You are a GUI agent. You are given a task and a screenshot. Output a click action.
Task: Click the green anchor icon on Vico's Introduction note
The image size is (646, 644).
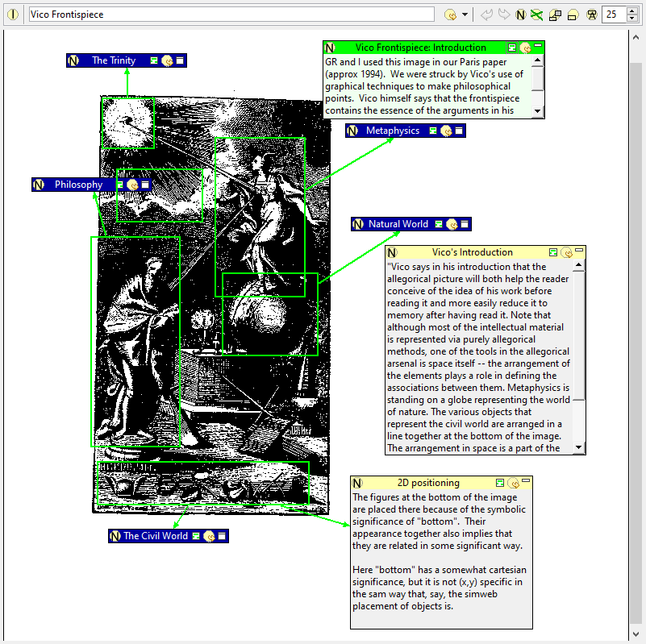pos(553,252)
